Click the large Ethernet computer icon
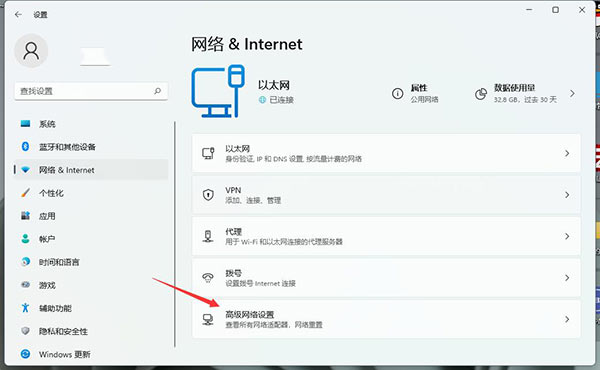This screenshot has width=600, height=370. click(218, 91)
